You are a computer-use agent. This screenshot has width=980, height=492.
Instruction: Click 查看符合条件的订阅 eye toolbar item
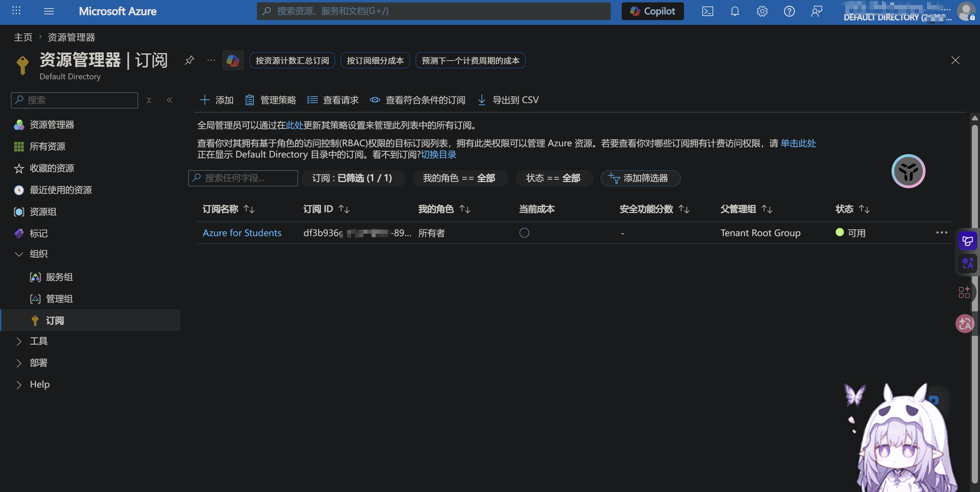(417, 100)
